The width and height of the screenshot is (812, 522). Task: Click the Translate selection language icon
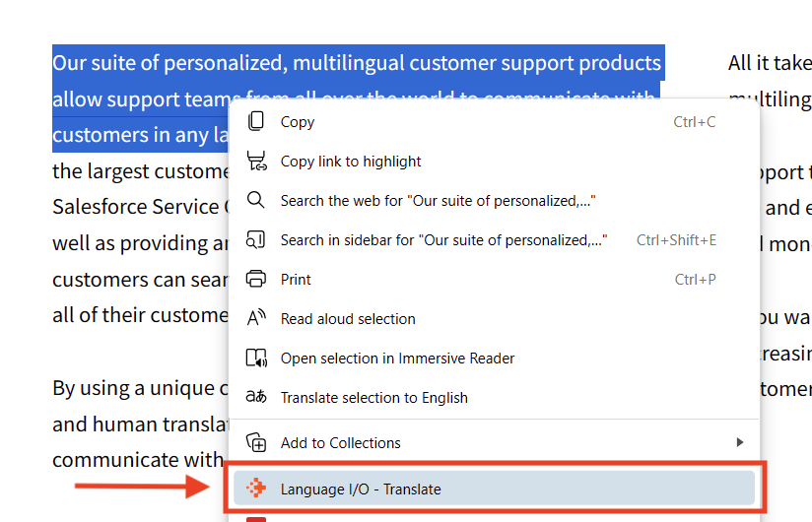256,397
